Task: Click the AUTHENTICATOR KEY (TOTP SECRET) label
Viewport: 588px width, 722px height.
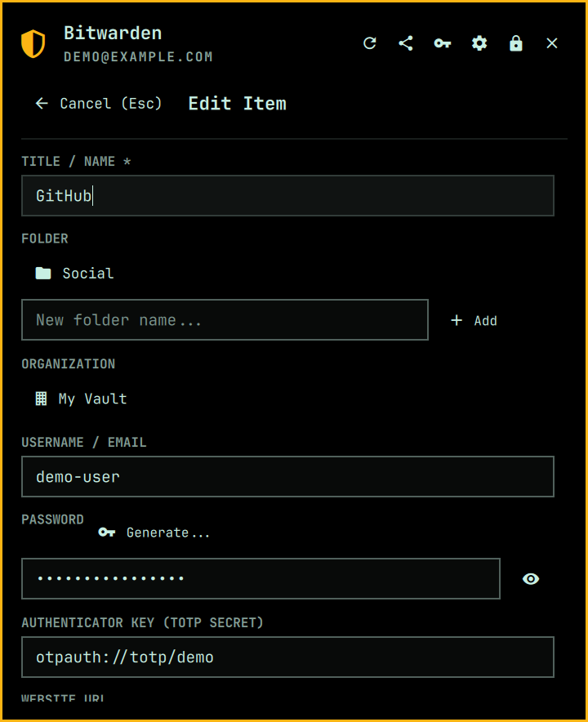Action: pyautogui.click(x=142, y=623)
